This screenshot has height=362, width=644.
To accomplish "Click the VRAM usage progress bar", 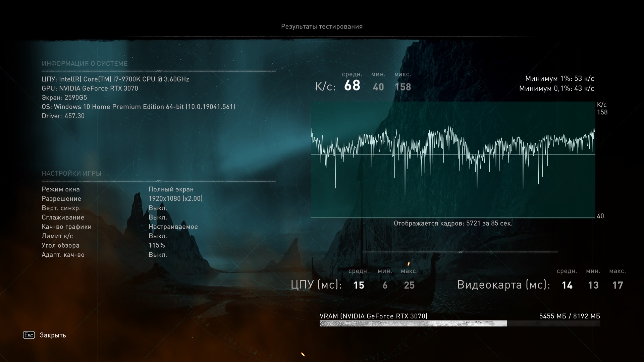I will coord(460,323).
